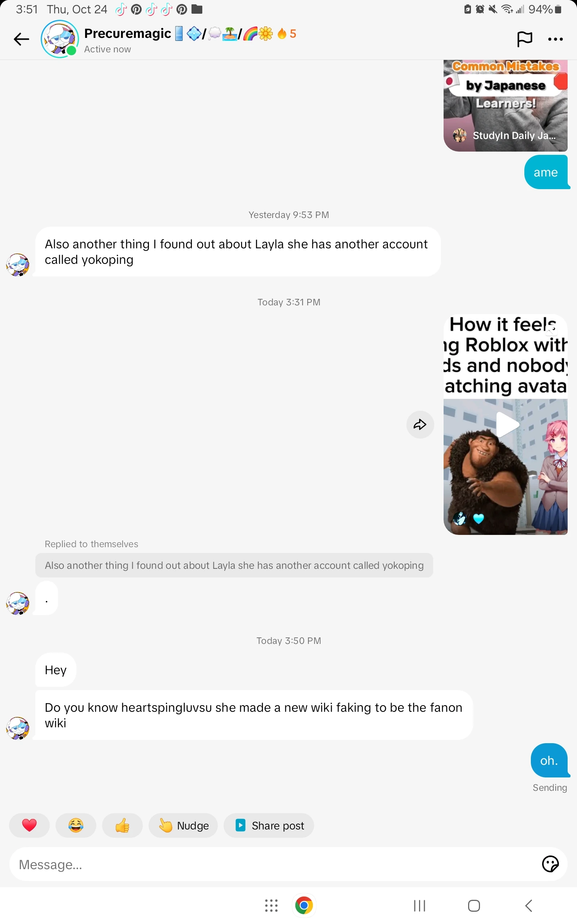Open the quoted reply about Layla's yokoping account

coord(234,565)
